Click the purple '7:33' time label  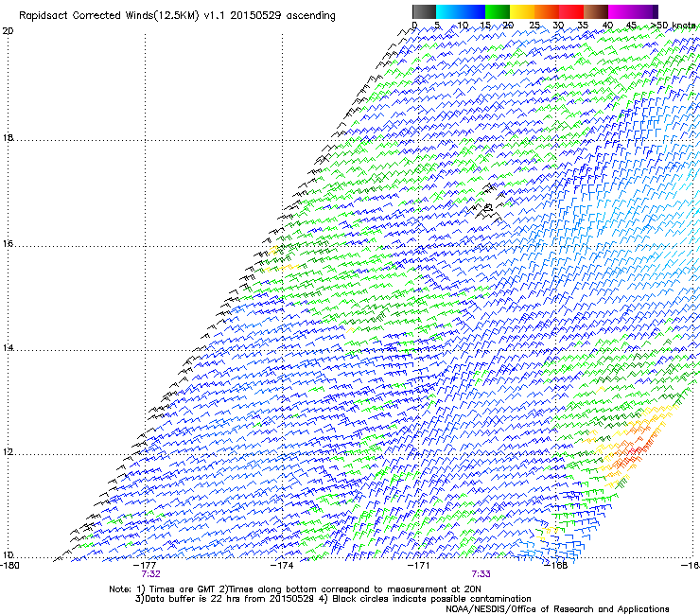[x=481, y=574]
